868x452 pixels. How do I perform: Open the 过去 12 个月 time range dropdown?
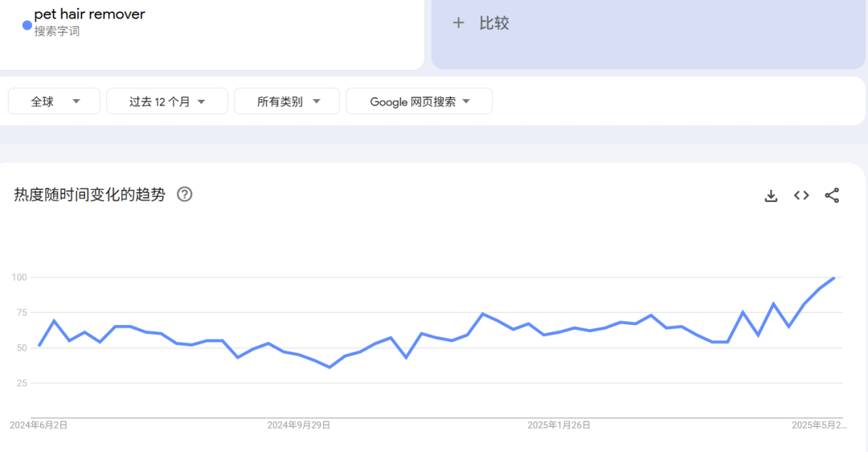point(167,101)
